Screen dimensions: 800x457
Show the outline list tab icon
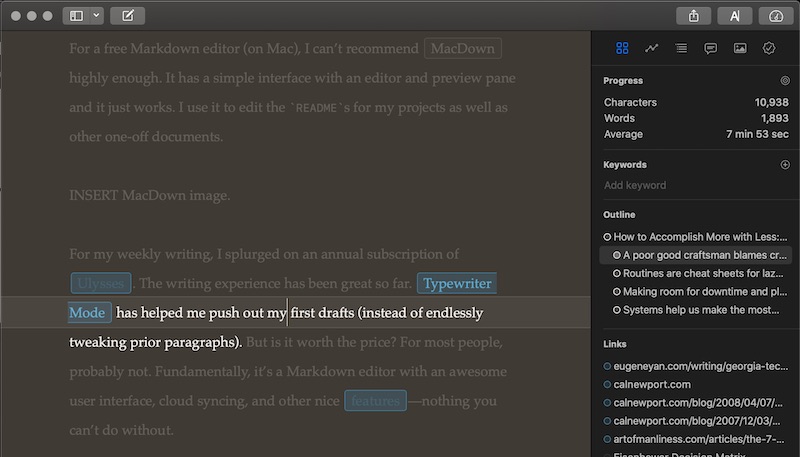coord(681,48)
